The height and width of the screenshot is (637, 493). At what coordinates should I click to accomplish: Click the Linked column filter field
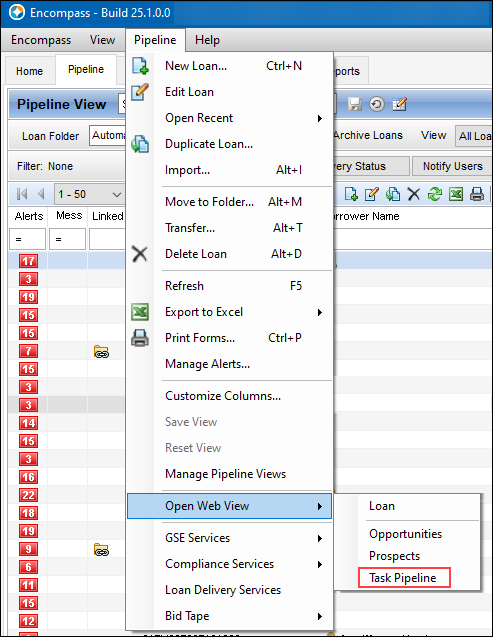(x=107, y=239)
